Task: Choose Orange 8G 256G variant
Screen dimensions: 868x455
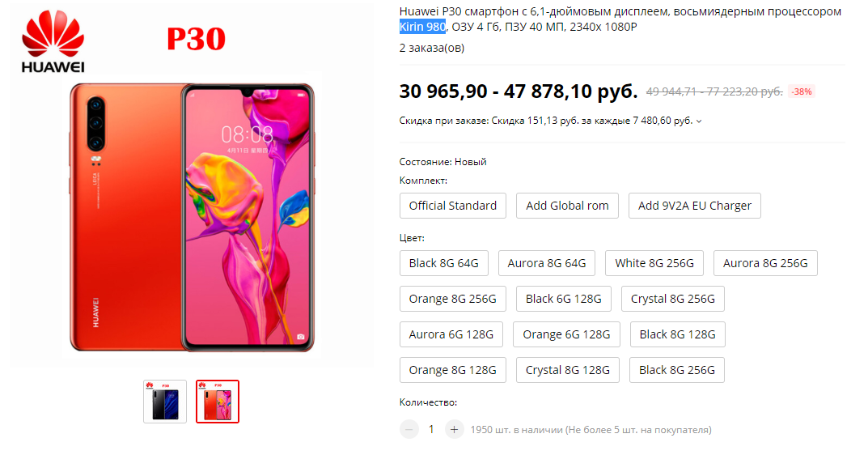Action: pos(453,299)
